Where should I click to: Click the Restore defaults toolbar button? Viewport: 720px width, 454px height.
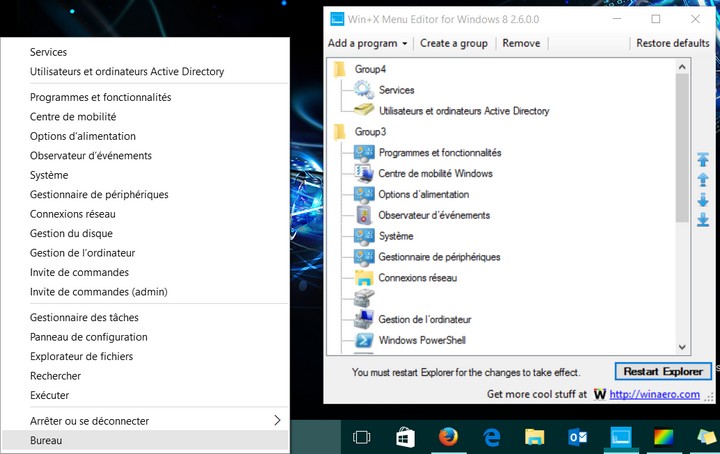(672, 43)
